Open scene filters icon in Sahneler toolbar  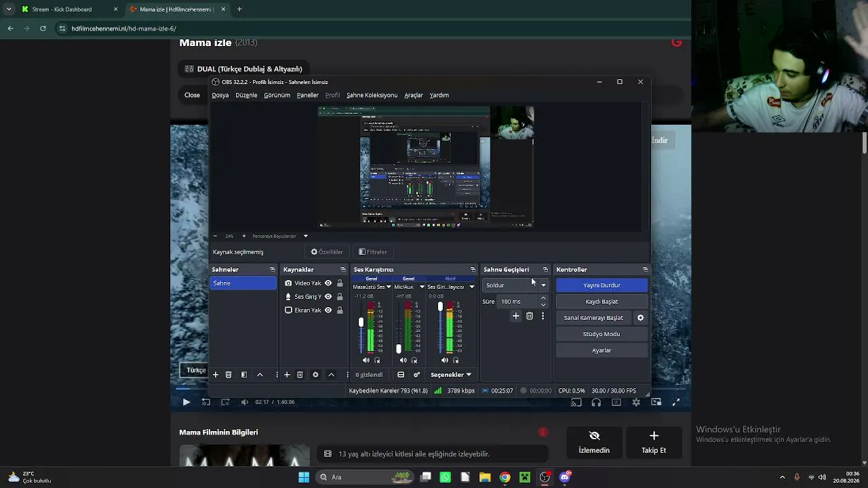coord(244,375)
